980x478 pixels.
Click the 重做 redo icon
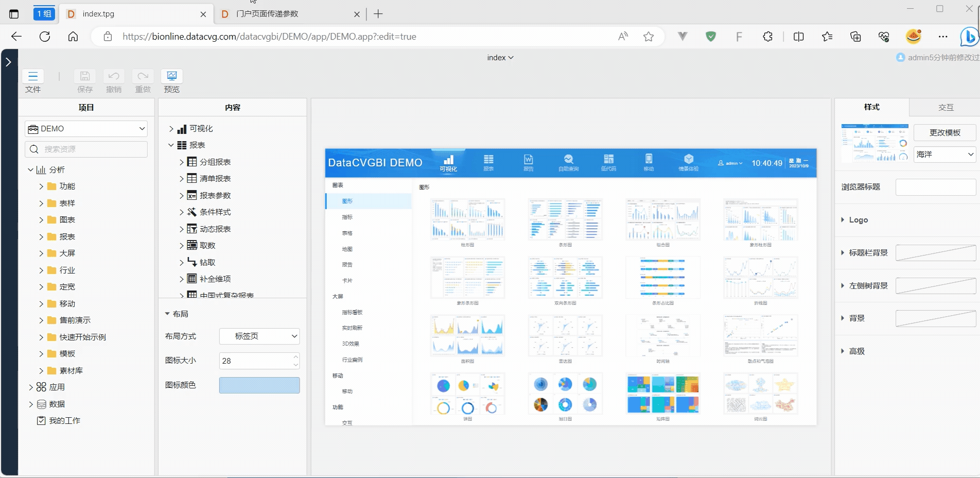(143, 77)
